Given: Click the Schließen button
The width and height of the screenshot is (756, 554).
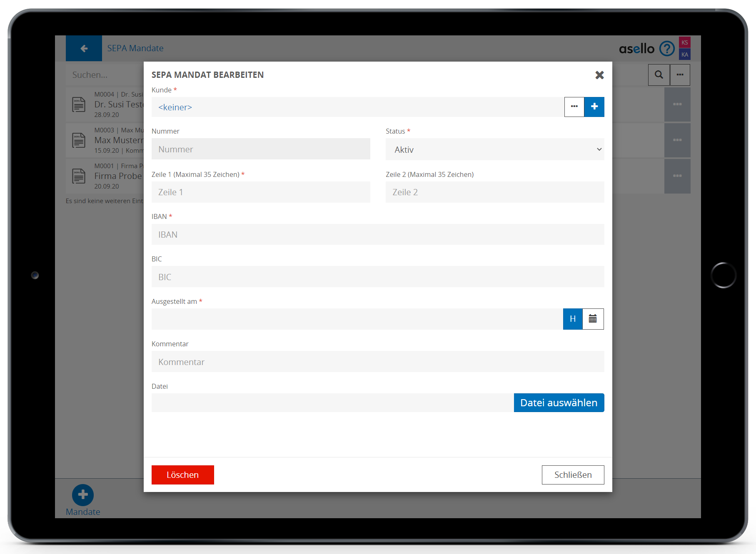Looking at the screenshot, I should [573, 475].
